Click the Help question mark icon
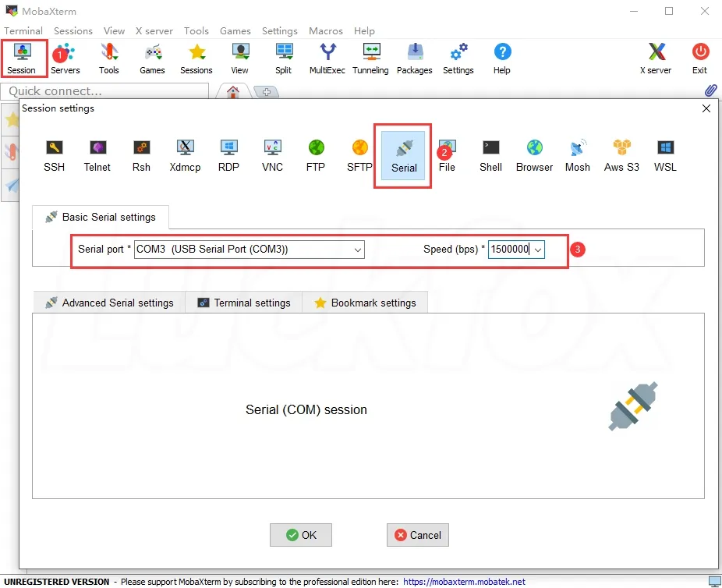The image size is (722, 588). click(502, 58)
